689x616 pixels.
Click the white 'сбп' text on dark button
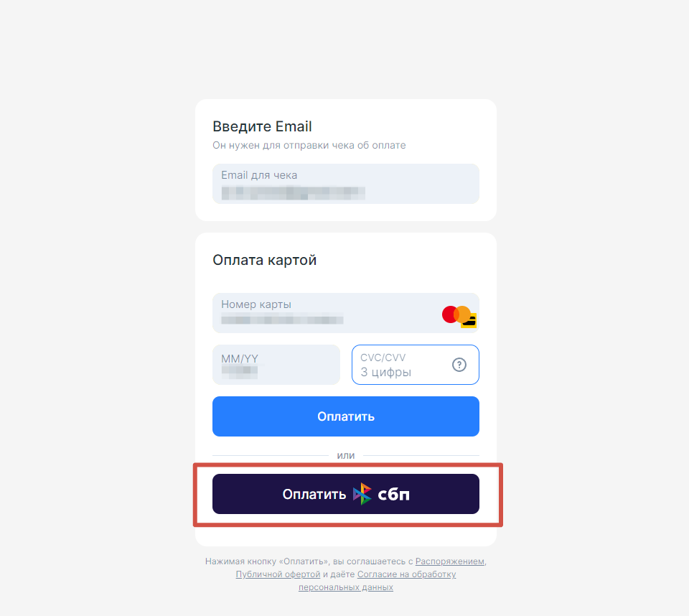tap(394, 494)
